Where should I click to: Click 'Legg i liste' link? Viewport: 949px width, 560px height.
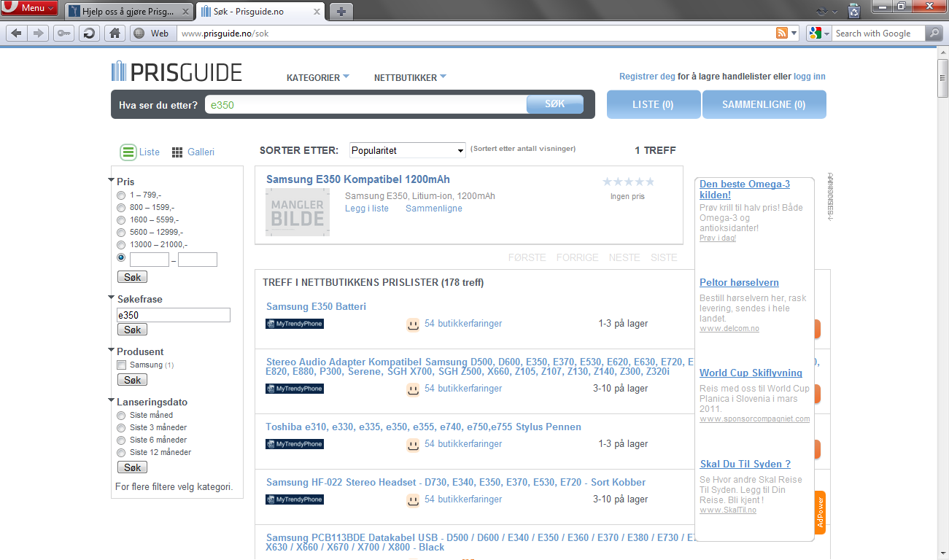coord(367,209)
